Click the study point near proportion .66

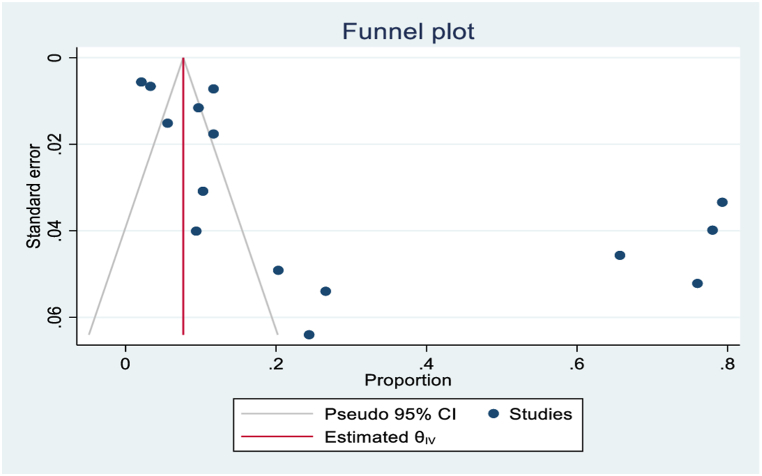click(x=620, y=256)
